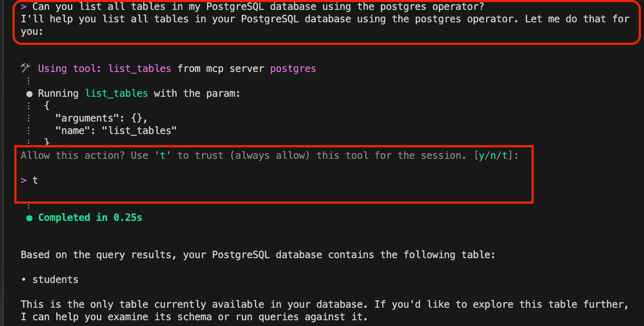Select the 't' option in the [y/n/t] prompt

(x=506, y=155)
